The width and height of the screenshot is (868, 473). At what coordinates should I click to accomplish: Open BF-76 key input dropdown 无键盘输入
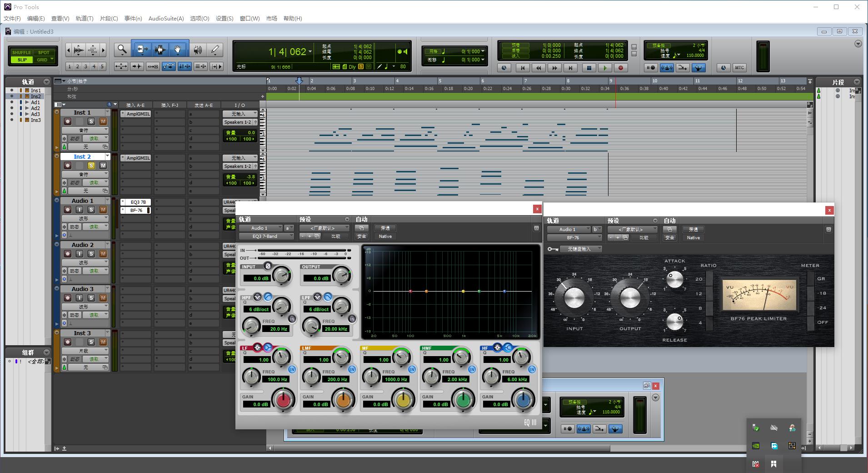tap(581, 249)
